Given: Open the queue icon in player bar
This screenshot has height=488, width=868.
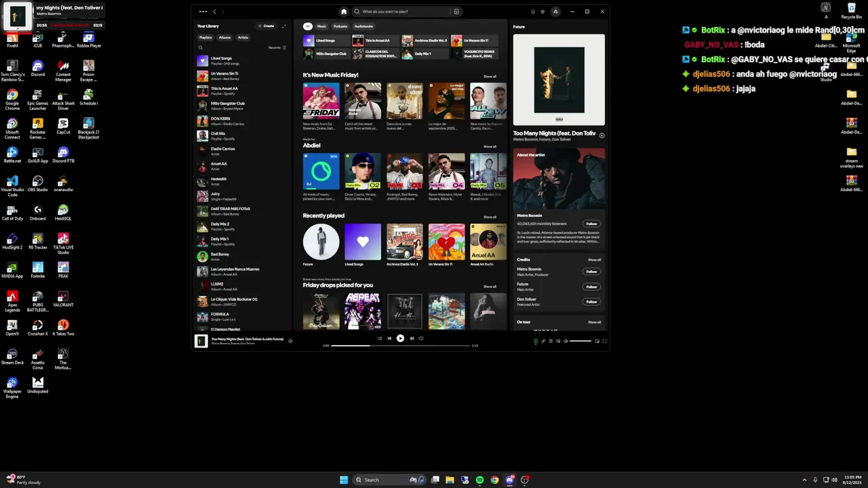Looking at the screenshot, I should [x=551, y=341].
